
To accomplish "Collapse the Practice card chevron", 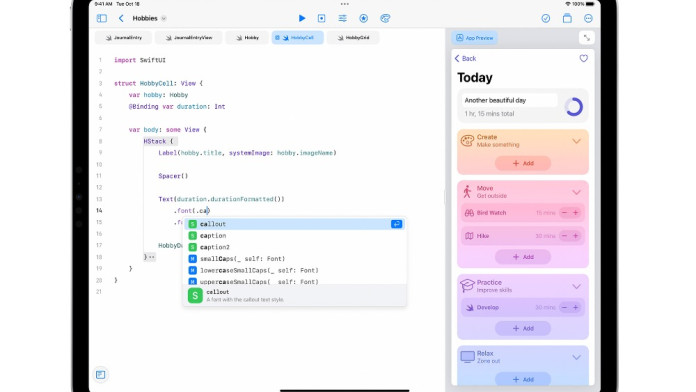I will pos(576,286).
